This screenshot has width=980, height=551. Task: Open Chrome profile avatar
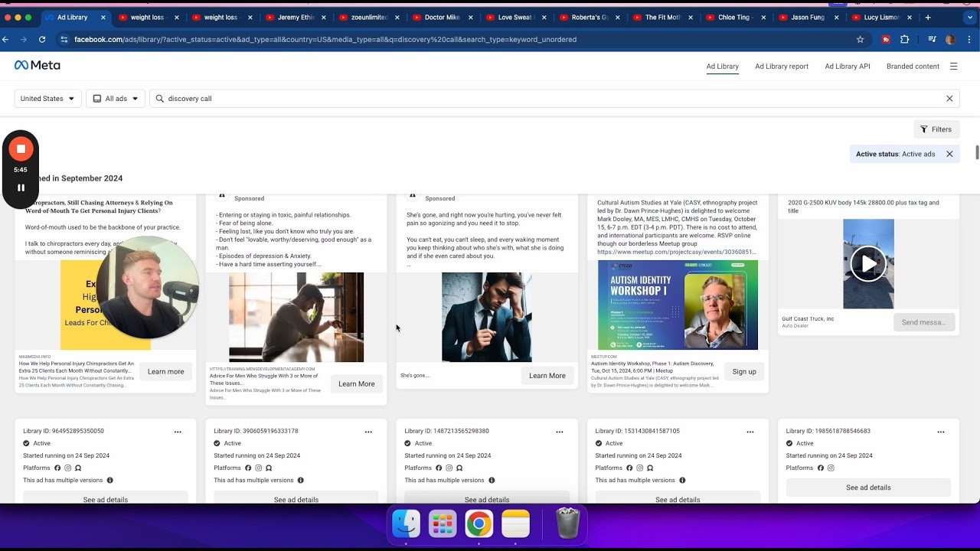click(x=950, y=39)
